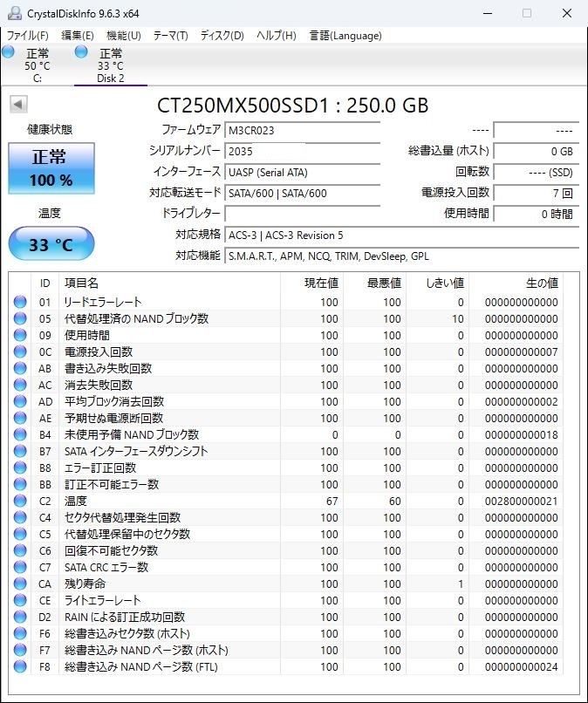This screenshot has height=703, width=588.
Task: Click the CrystalDiskInfo app icon in title bar
Action: [14, 13]
